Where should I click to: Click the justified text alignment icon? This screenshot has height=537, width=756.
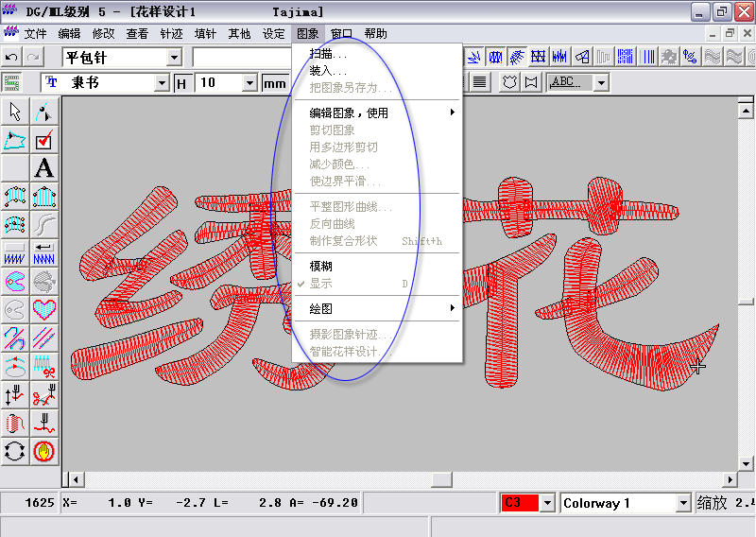pos(480,82)
